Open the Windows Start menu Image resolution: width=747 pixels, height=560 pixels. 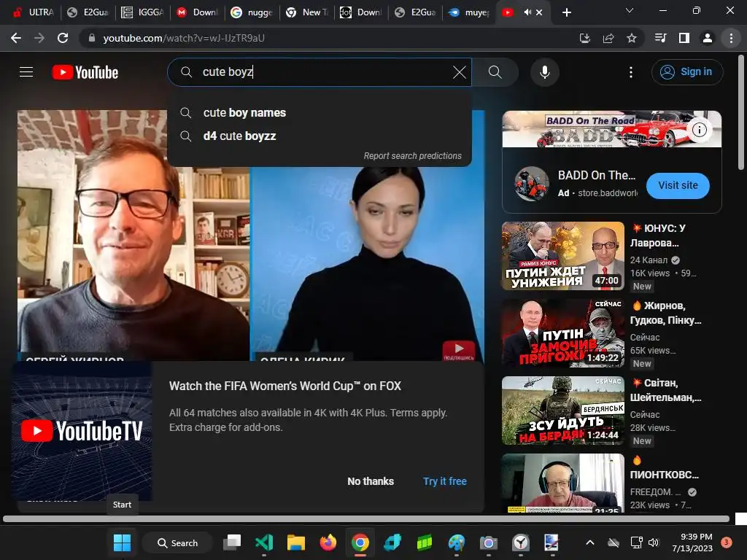[x=122, y=542]
